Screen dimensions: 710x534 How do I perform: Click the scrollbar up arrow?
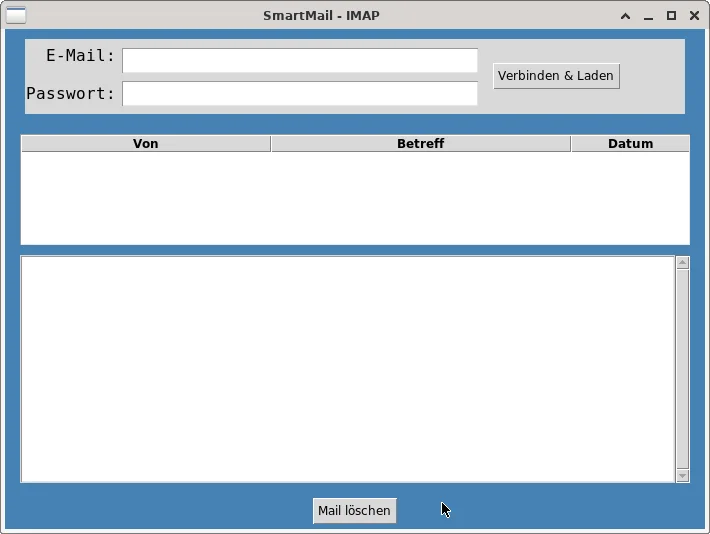pyautogui.click(x=682, y=263)
